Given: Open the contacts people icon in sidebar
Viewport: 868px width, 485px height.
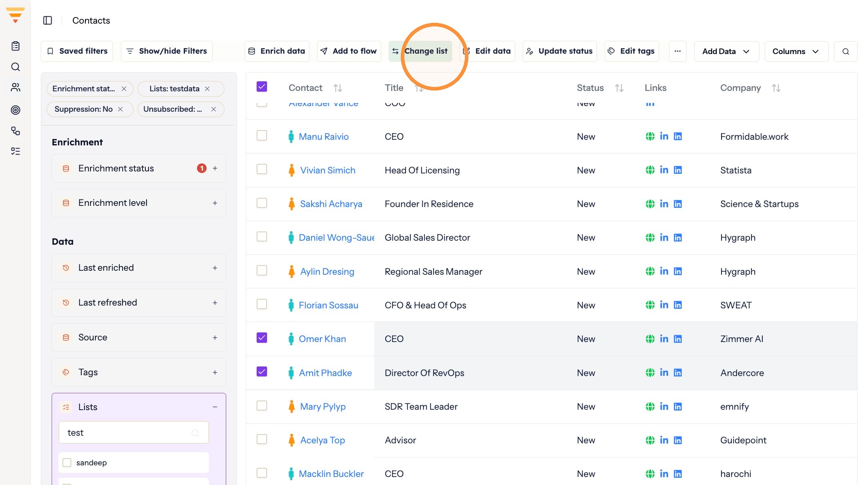Looking at the screenshot, I should [16, 87].
